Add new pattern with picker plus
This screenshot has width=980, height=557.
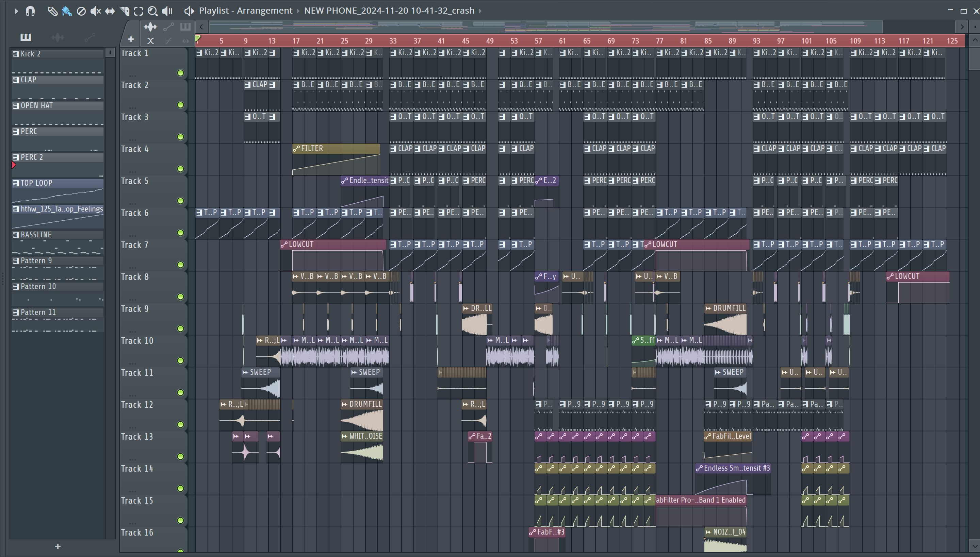[58, 547]
